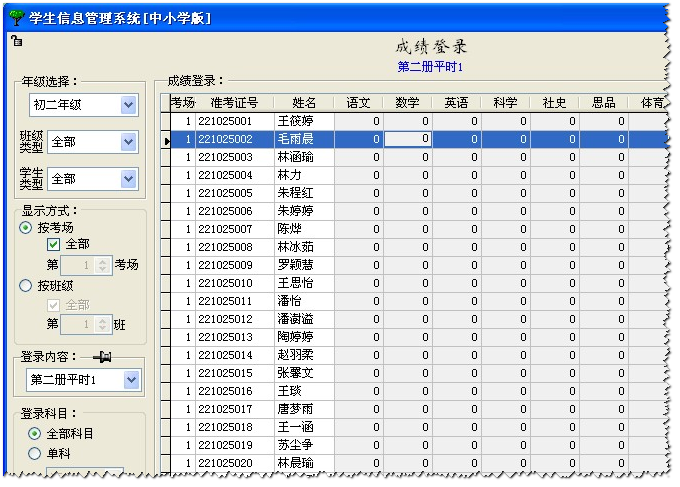Select student name 朱婷婷
680x487 pixels.
(x=295, y=211)
